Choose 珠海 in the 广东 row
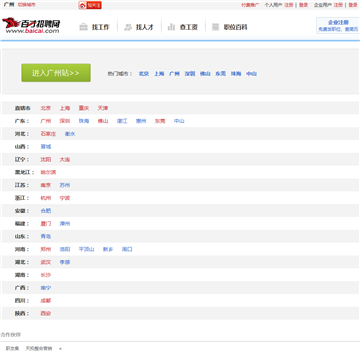The image size is (360, 360). (84, 121)
